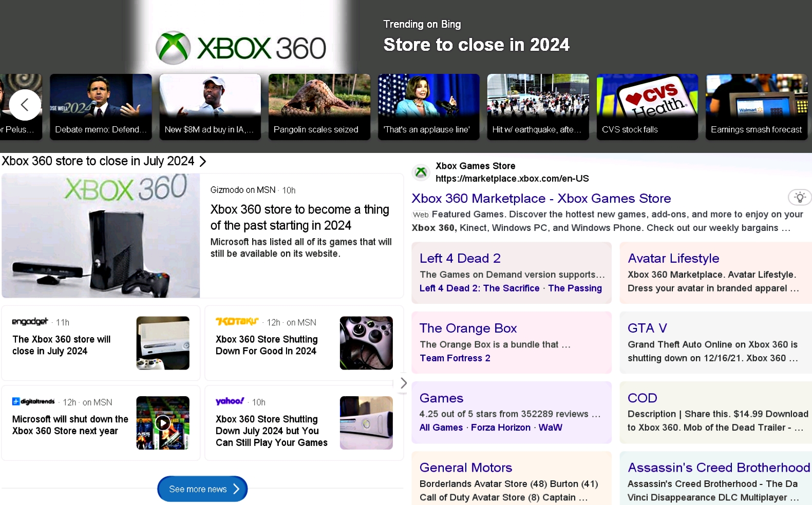Click Gizmodo Xbox 360 console image
The width and height of the screenshot is (812, 505).
pyautogui.click(x=101, y=236)
